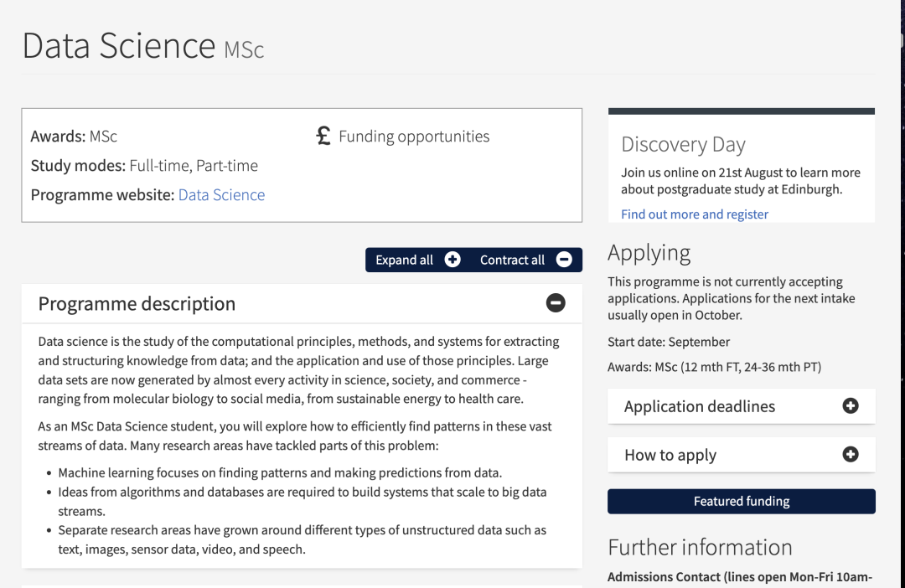Click the minus icon beside Contract all
Image resolution: width=905 pixels, height=588 pixels.
tap(564, 260)
